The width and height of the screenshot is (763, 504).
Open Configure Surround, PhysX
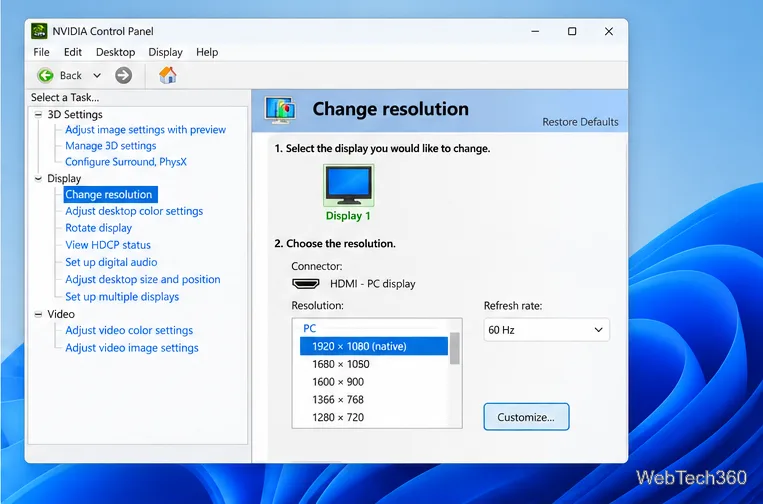[x=126, y=162]
